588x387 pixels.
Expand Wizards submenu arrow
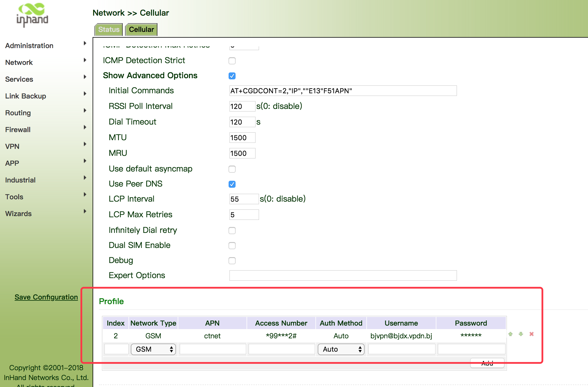pos(85,211)
